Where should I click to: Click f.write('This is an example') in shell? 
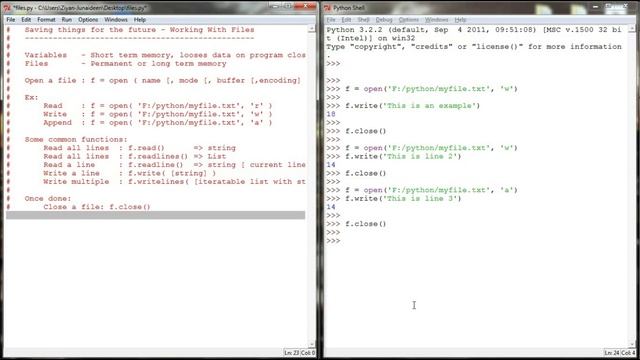pos(413,106)
